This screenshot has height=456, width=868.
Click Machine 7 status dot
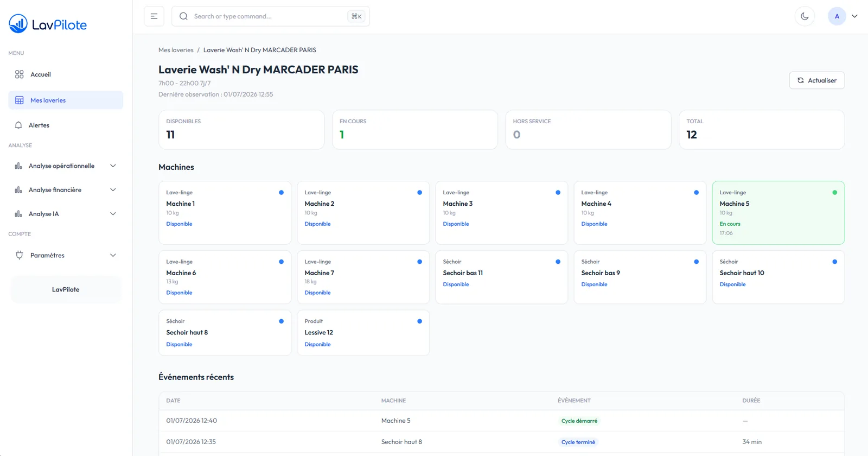tap(419, 262)
